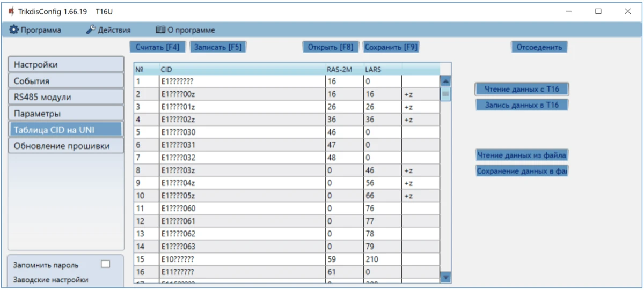The image size is (644, 290).
Task: Click the TrikdisConfig app icon in title bar
Action: pos(11,11)
